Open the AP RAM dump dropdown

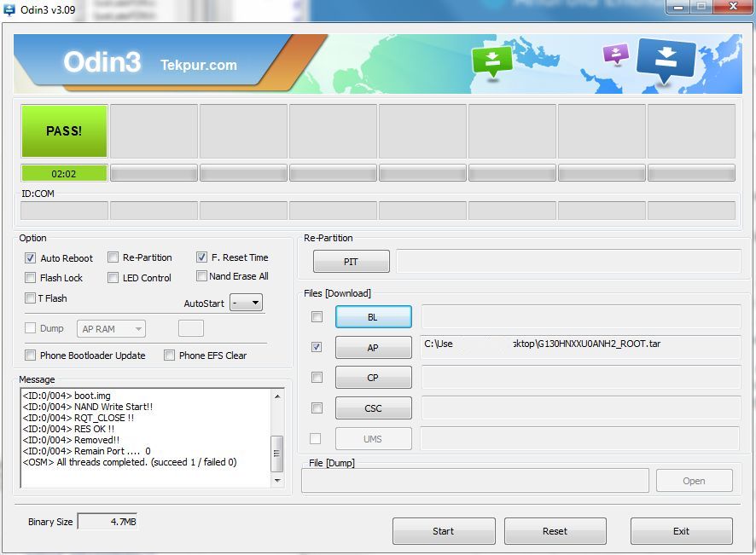coord(111,329)
